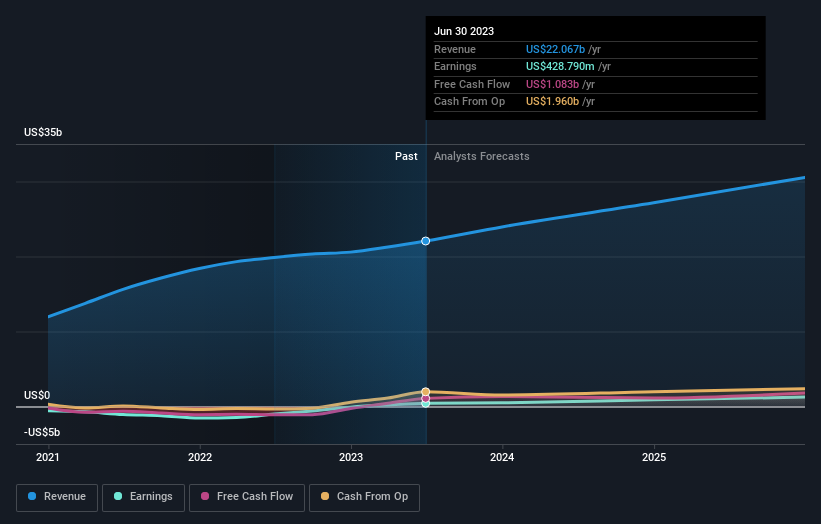
Task: Click the 'Jun 30 2023' tooltip date
Action: click(x=464, y=31)
